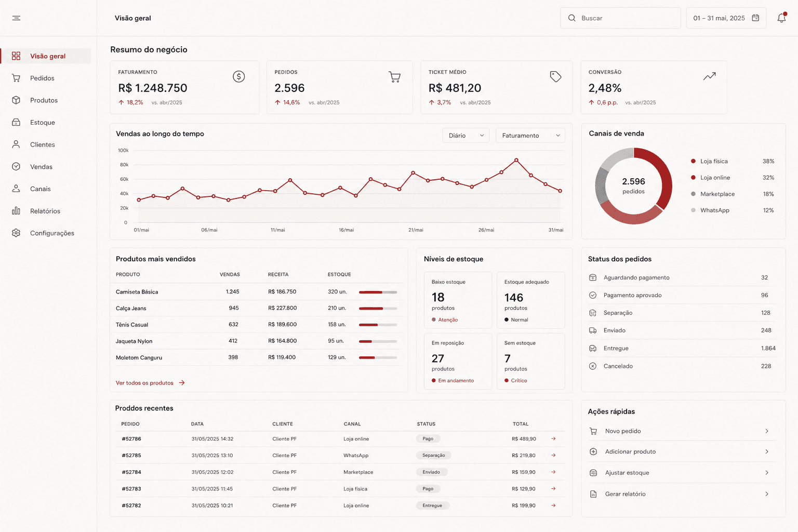Click the trend arrow icon on Conversão card

point(710,76)
